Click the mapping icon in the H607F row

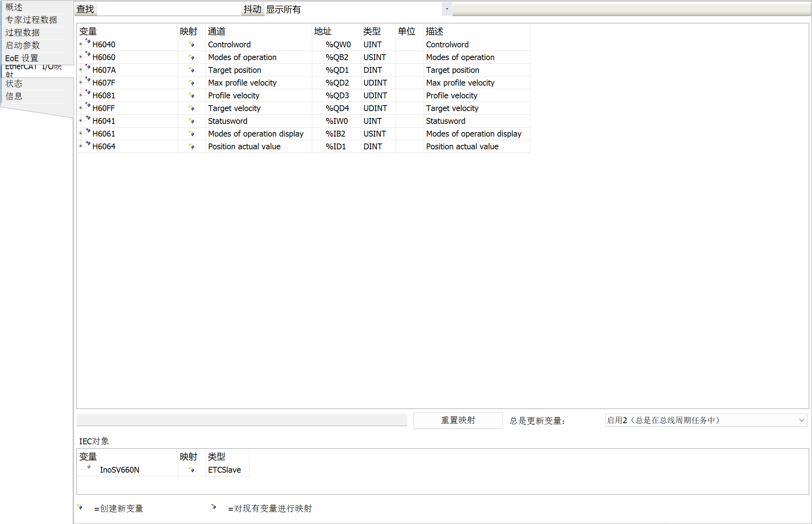pyautogui.click(x=191, y=83)
